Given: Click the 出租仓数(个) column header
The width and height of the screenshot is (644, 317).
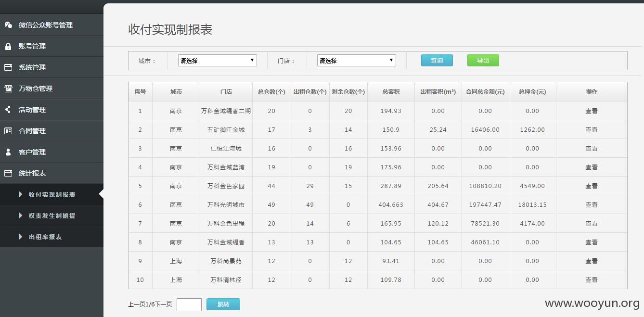Looking at the screenshot, I should 310,91.
